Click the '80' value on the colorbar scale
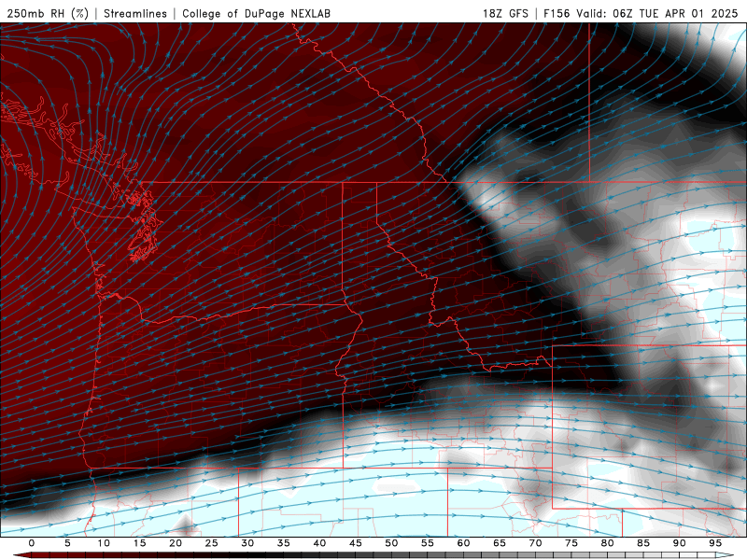Viewport: 747px width, 560px height. coord(607,543)
